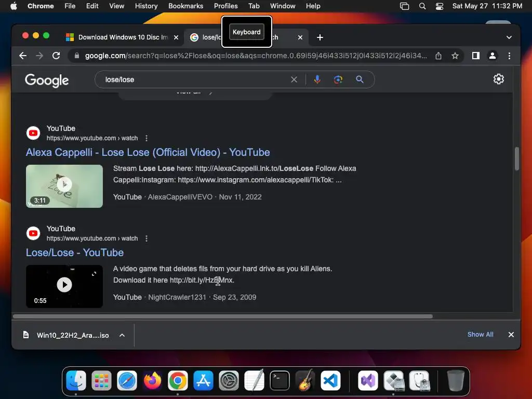Bookmark this page with the star icon
532x399 pixels.
coord(455,56)
